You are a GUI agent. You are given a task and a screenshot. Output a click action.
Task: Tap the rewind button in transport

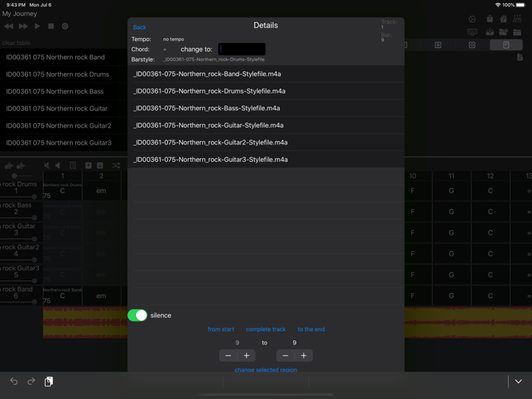[9, 26]
